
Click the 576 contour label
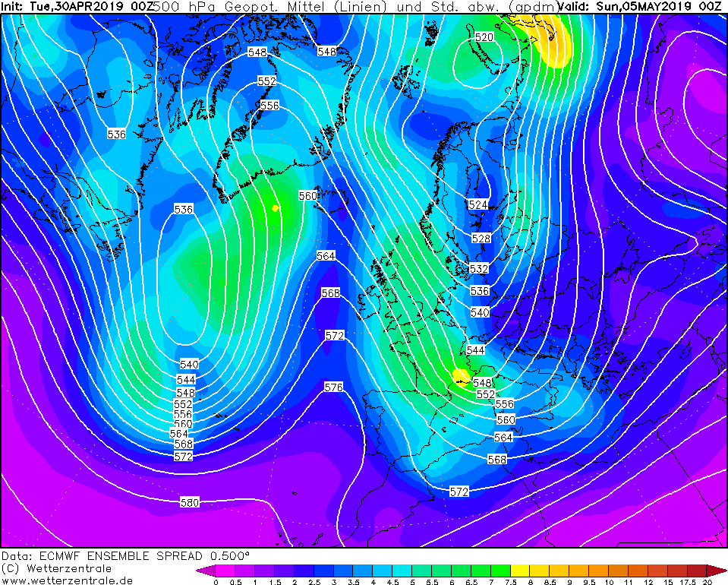tap(333, 387)
